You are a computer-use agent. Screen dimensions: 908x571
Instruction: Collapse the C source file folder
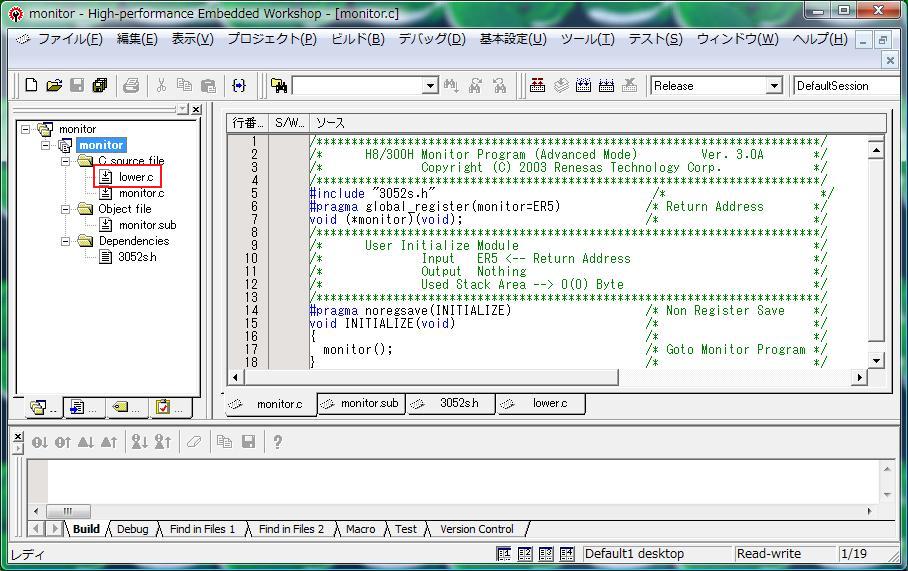click(x=66, y=161)
